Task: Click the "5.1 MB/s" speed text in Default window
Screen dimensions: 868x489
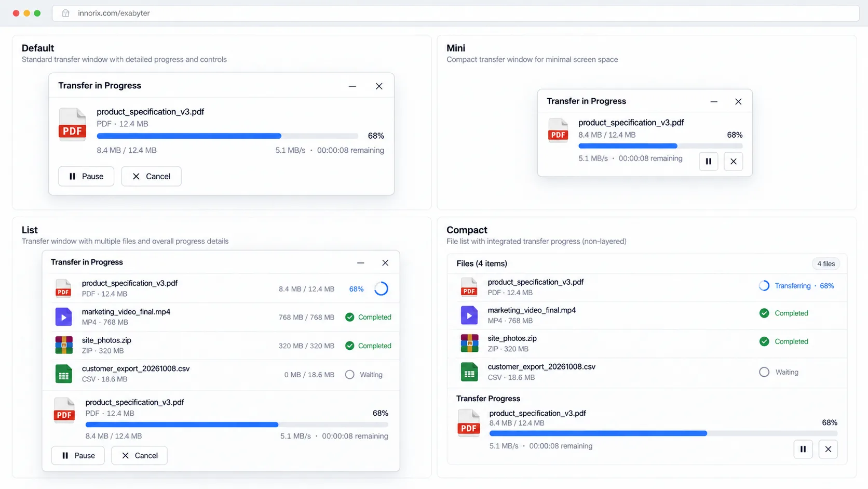Action: [291, 150]
